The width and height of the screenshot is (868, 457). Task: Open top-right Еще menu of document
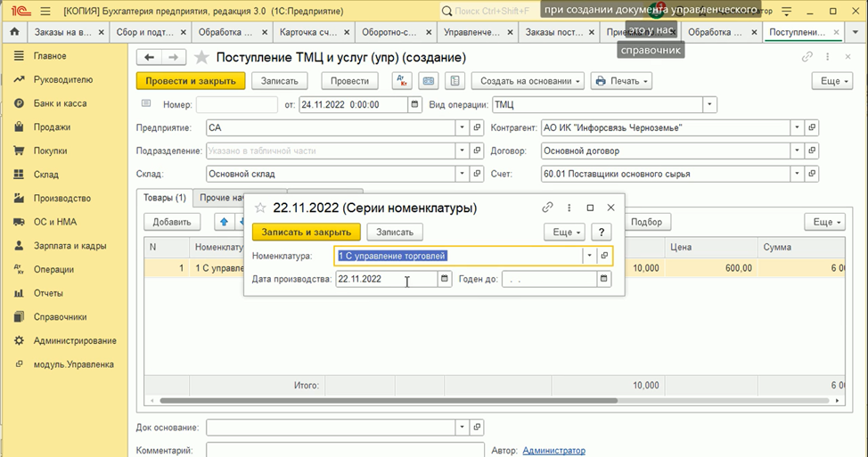click(x=832, y=81)
